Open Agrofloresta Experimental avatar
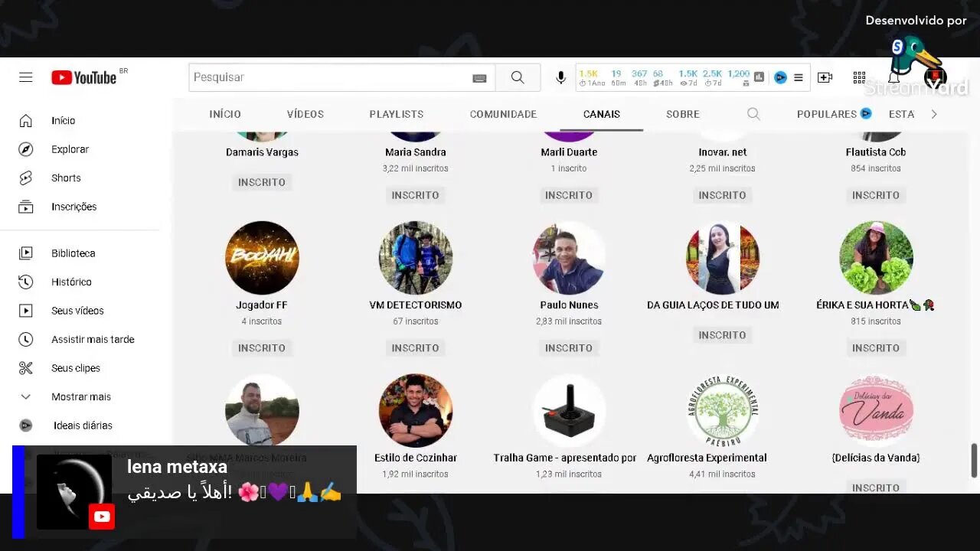This screenshot has width=980, height=551. tap(723, 411)
